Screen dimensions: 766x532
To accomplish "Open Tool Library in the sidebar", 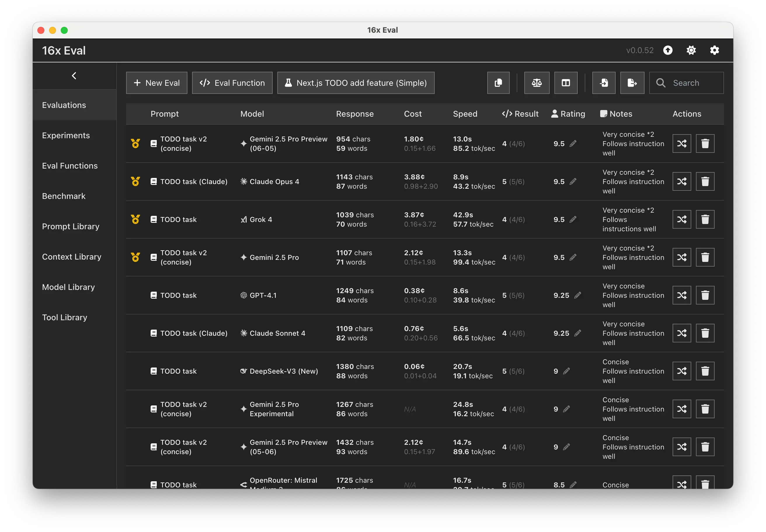I will click(74, 317).
